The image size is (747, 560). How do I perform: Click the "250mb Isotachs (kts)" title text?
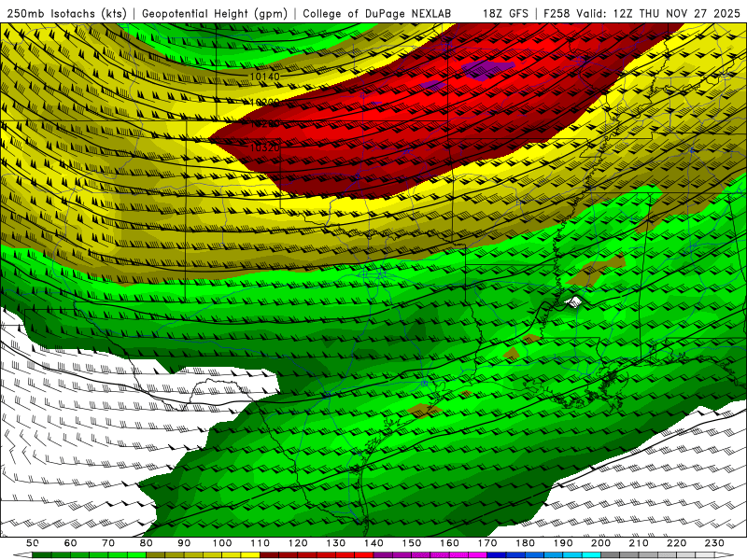click(66, 13)
